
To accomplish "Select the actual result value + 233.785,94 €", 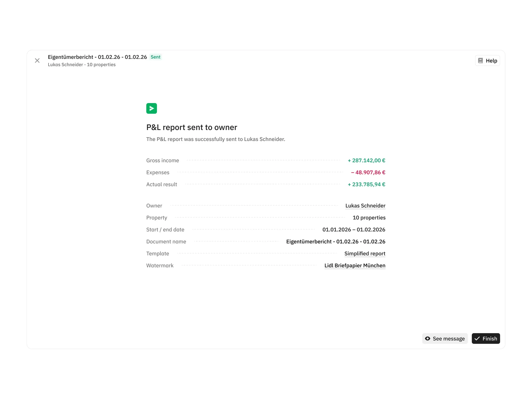I will pyautogui.click(x=366, y=184).
